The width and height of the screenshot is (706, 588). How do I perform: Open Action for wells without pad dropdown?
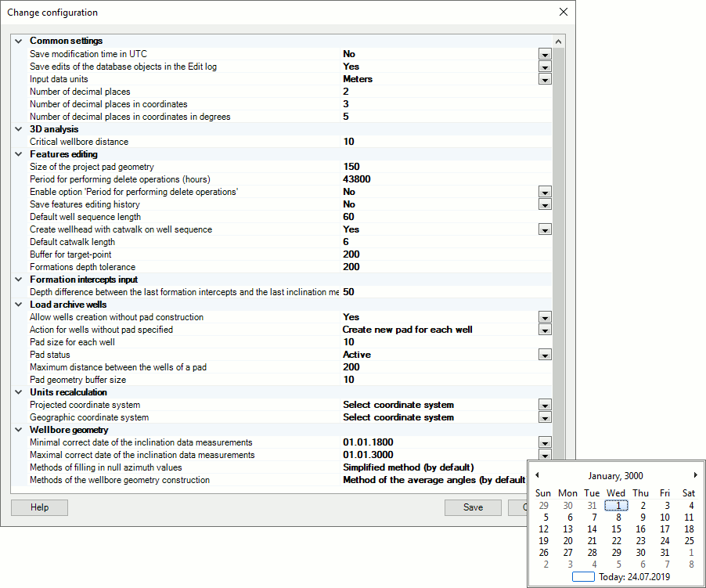(545, 330)
